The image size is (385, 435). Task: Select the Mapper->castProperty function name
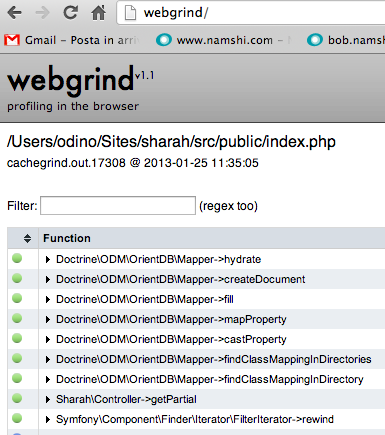pos(171,339)
